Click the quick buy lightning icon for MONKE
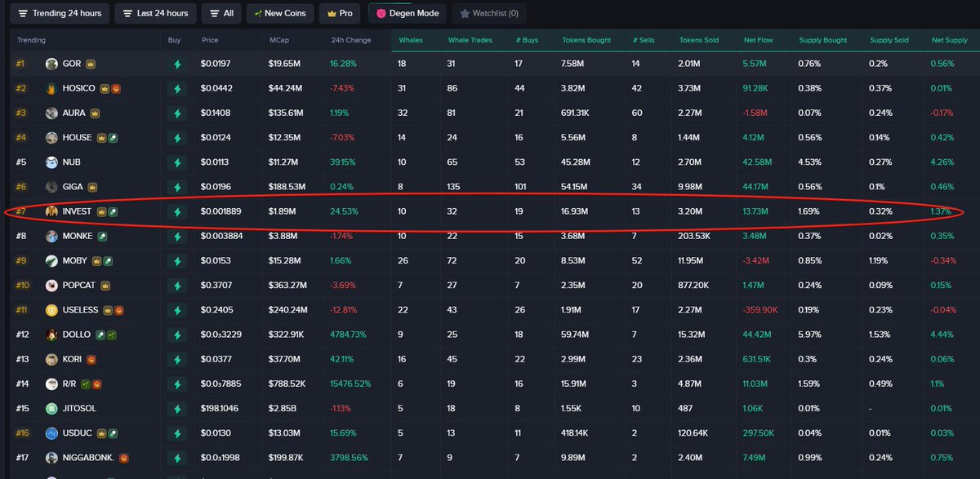 (x=176, y=237)
